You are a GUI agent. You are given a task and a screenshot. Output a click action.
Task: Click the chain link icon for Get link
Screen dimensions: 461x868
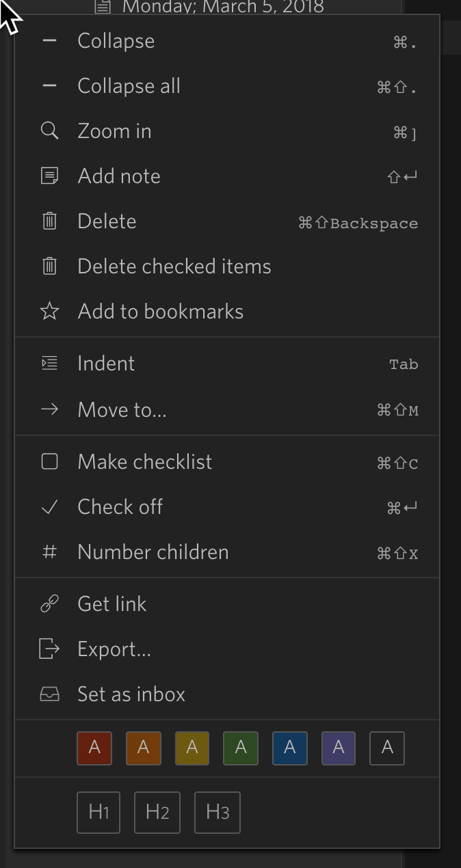[49, 603]
